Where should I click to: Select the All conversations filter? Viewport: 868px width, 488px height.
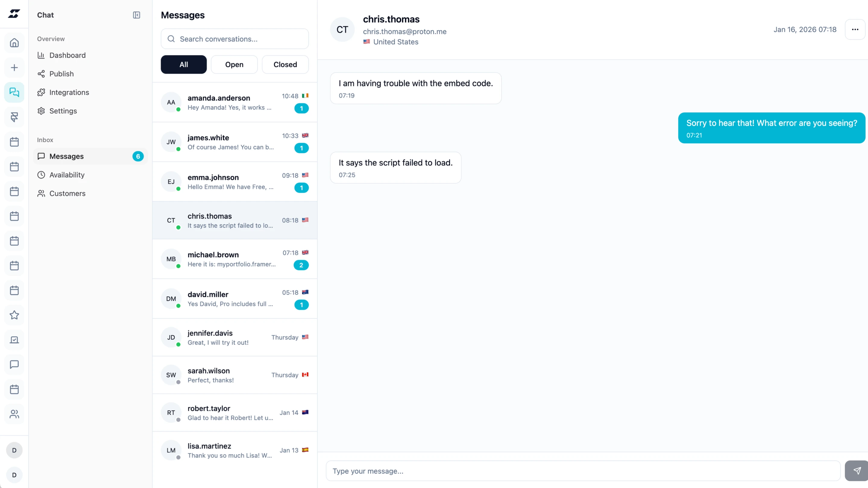184,64
